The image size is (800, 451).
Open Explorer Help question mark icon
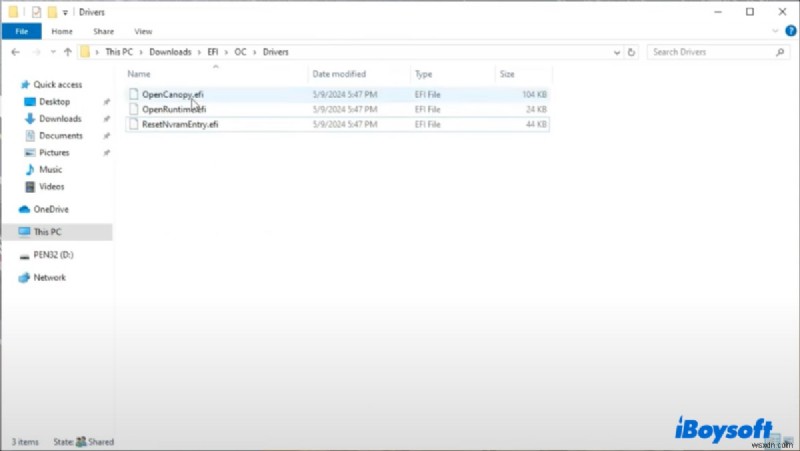click(x=791, y=31)
